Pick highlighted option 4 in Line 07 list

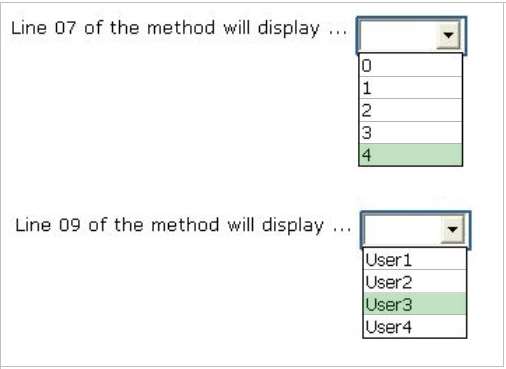coord(411,155)
